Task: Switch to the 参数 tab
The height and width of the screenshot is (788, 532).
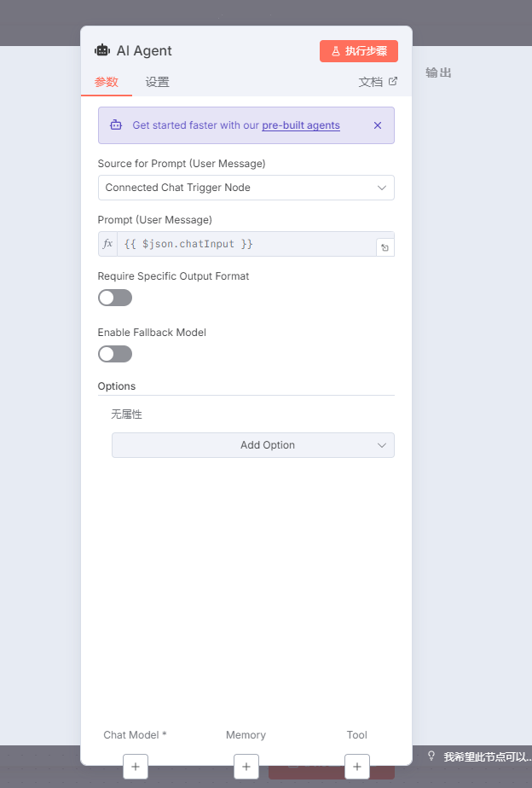Action: [107, 82]
